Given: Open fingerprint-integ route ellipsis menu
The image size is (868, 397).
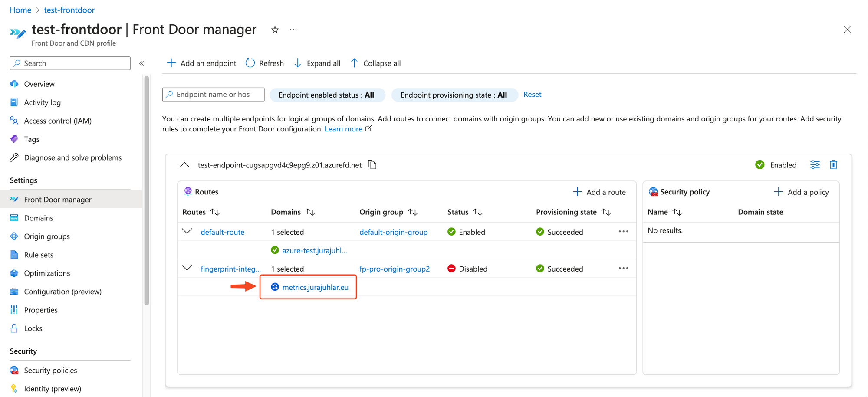Looking at the screenshot, I should click(x=623, y=269).
